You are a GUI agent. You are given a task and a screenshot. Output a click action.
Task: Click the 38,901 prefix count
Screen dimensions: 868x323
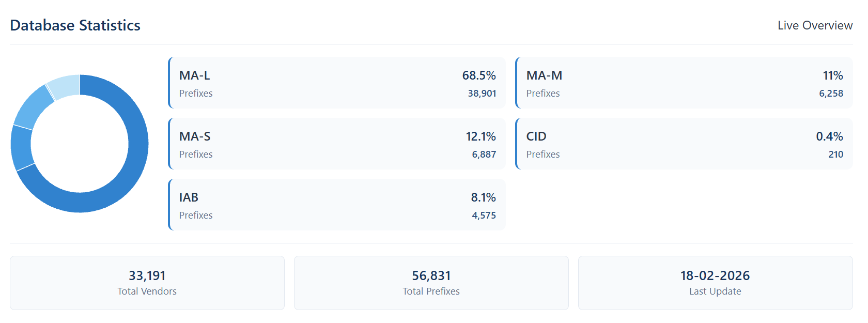[482, 94]
